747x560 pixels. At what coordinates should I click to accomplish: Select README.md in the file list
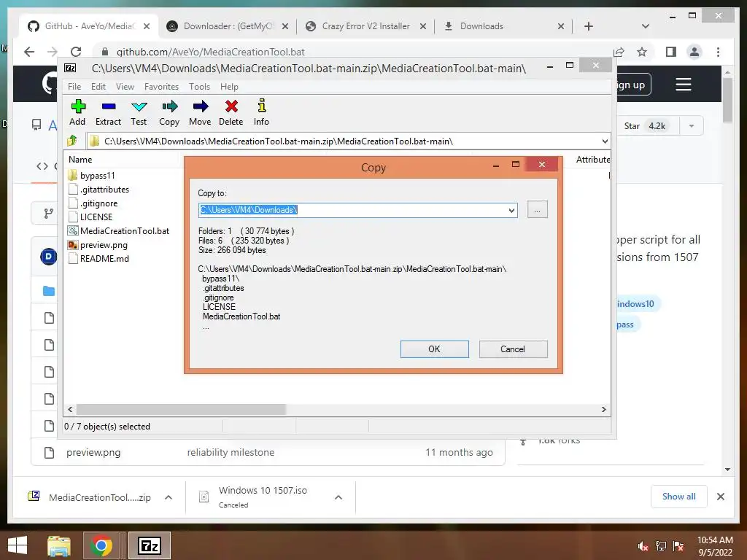pos(98,259)
